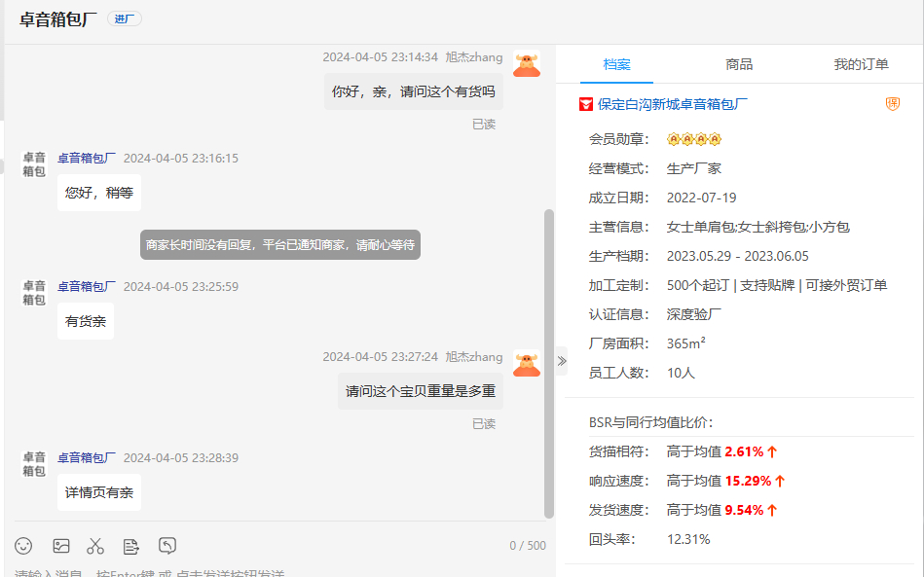
Task: Click the 详情页有亲 message bubble
Action: (98, 492)
